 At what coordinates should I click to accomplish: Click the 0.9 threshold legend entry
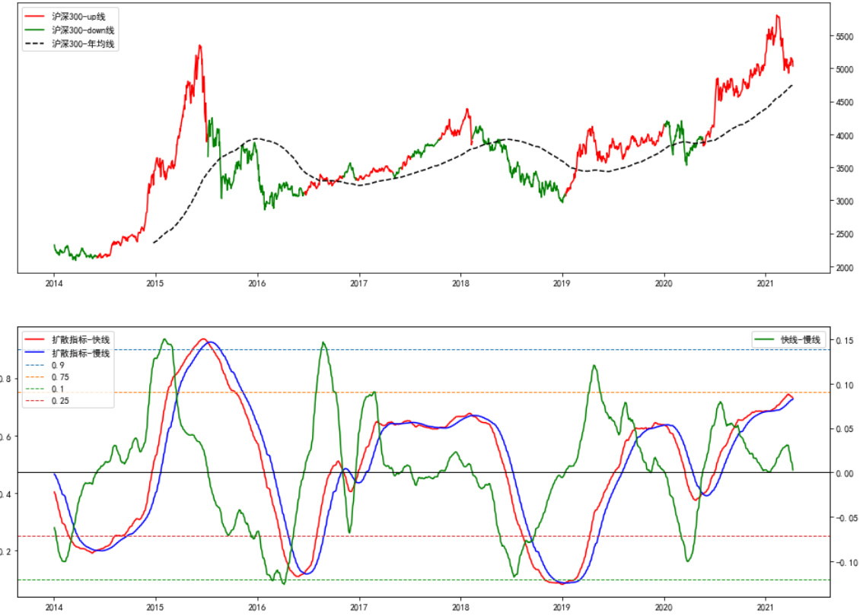click(x=58, y=366)
